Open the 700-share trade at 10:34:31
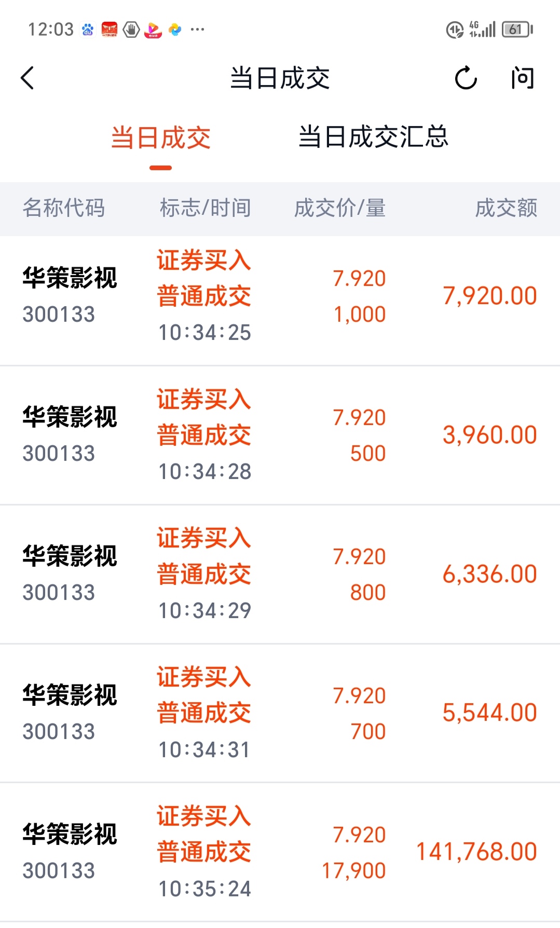 point(280,714)
